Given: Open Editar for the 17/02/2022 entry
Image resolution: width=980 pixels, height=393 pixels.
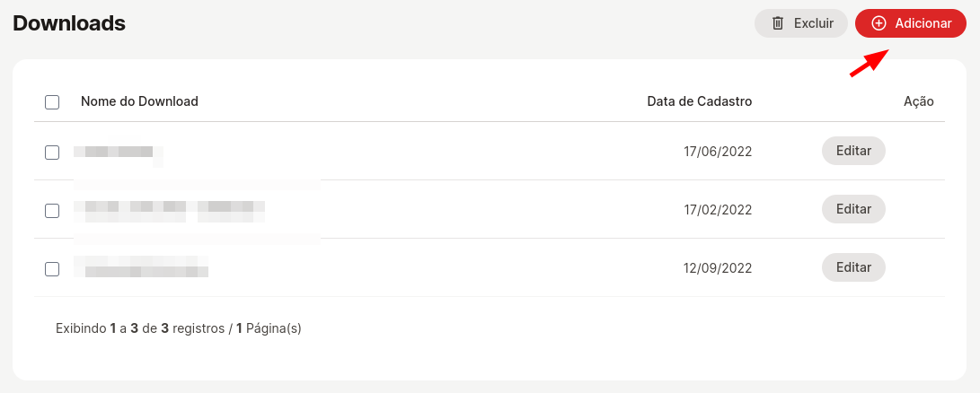Looking at the screenshot, I should click(853, 209).
